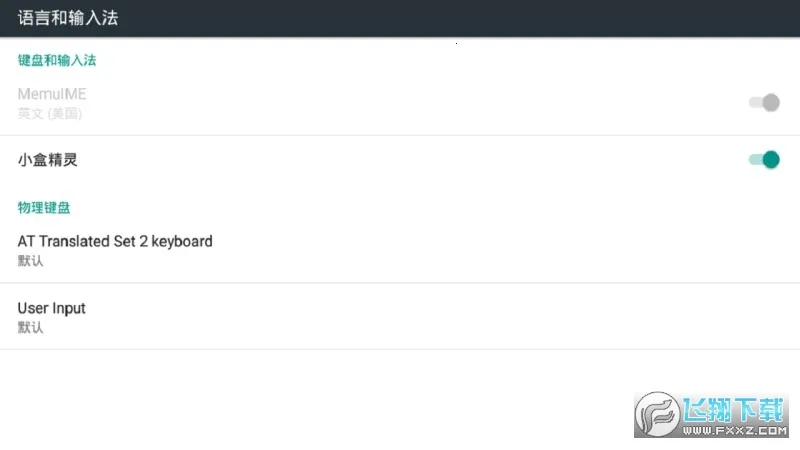The width and height of the screenshot is (800, 450).
Task: Click empty area of the dark title bar
Action: click(x=450, y=18)
